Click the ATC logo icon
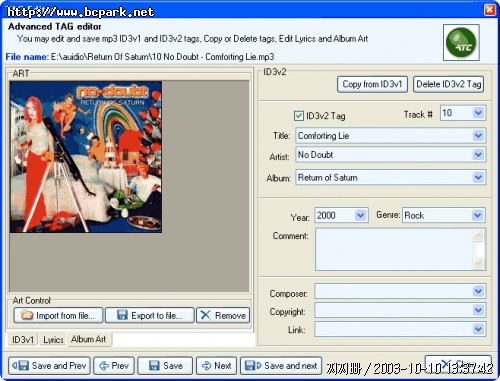This screenshot has height=381, width=500. (x=461, y=42)
